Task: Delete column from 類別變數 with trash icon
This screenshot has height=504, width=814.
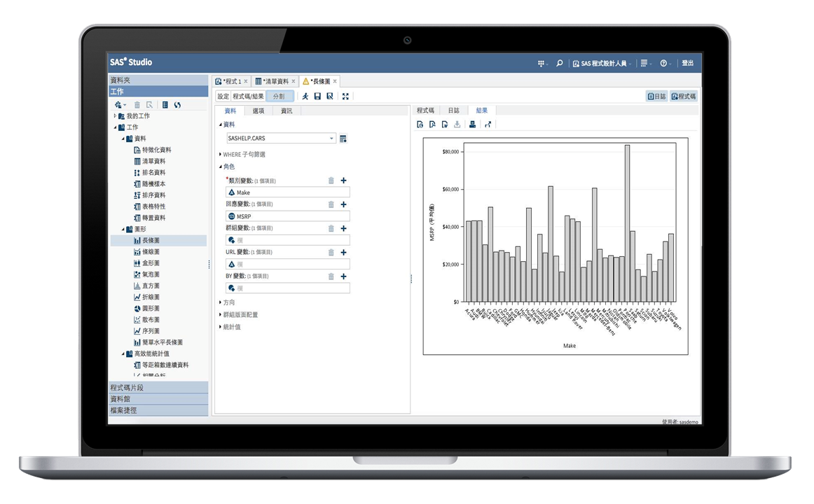Action: 331,181
